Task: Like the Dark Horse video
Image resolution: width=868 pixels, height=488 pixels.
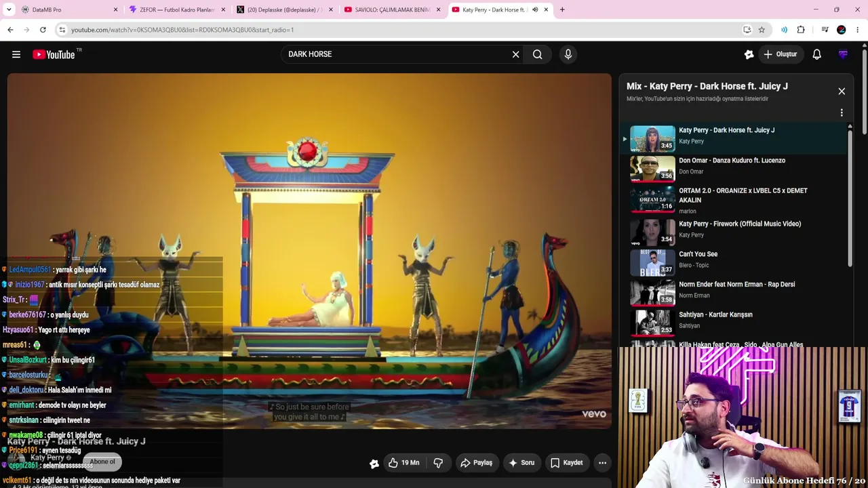Action: click(404, 463)
